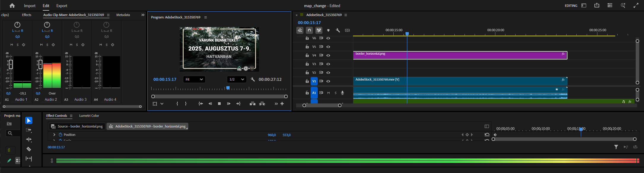Toggle Snap in Timeline magnet icon
The height and width of the screenshot is (173, 644).
point(309,30)
